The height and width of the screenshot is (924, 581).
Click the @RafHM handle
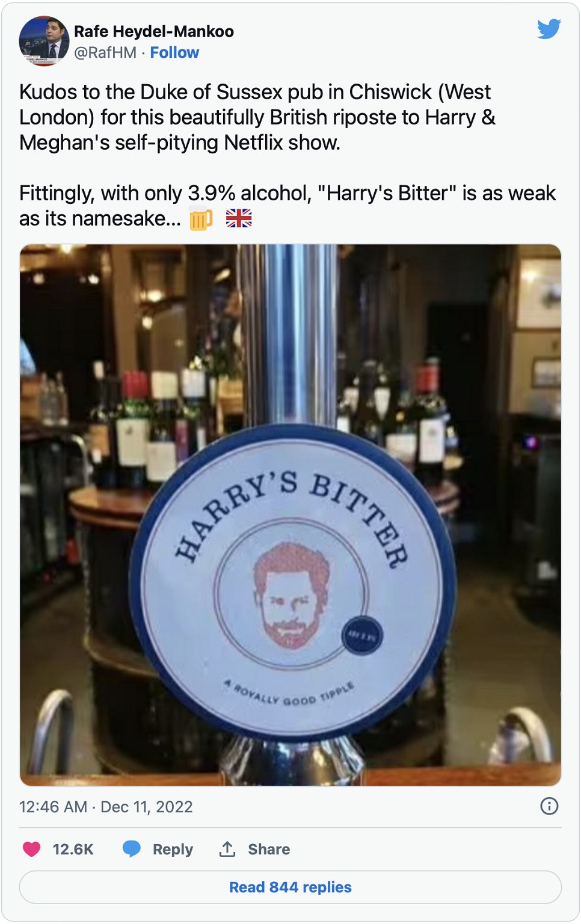[x=105, y=53]
